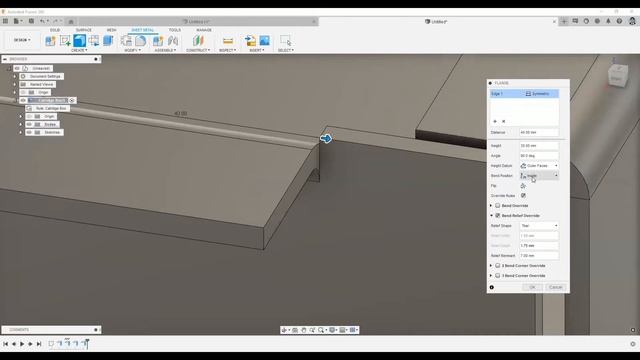This screenshot has width=640, height=360.
Task: Switch to the Solid tab
Action: coord(55,30)
